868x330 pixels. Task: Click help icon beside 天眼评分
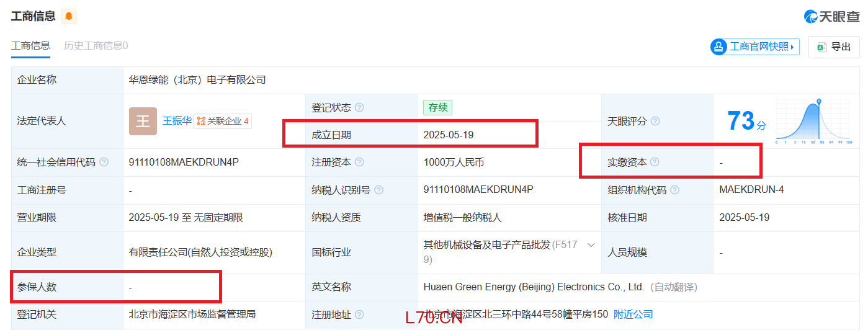pyautogui.click(x=655, y=121)
